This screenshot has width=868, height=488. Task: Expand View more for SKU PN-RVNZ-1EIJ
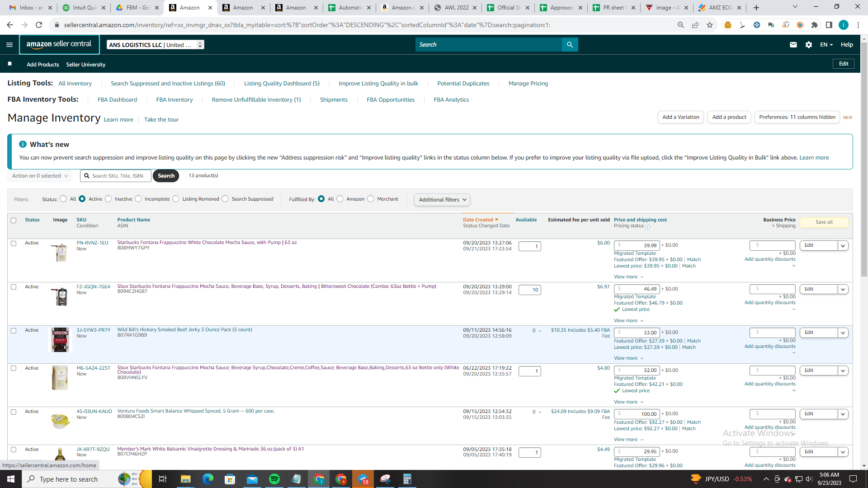point(628,277)
